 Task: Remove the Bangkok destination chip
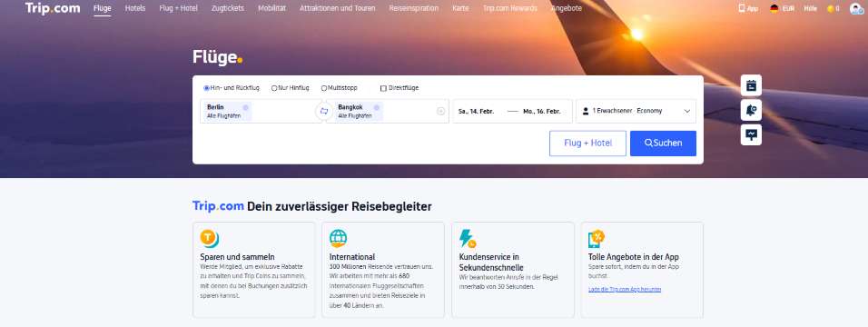pos(377,107)
